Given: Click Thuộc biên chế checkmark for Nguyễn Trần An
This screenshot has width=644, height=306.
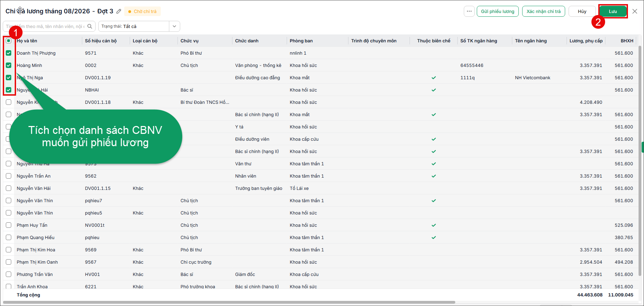Looking at the screenshot, I should (x=434, y=176).
